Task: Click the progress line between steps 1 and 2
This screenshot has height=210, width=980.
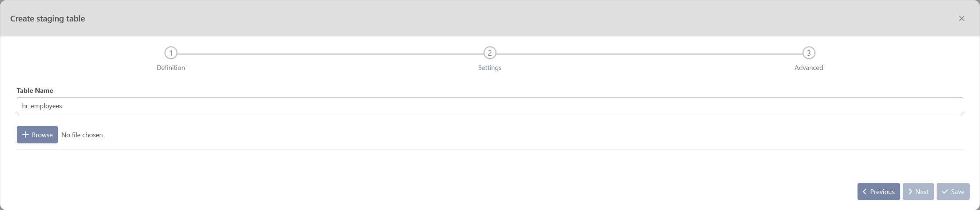Action: [x=330, y=54]
